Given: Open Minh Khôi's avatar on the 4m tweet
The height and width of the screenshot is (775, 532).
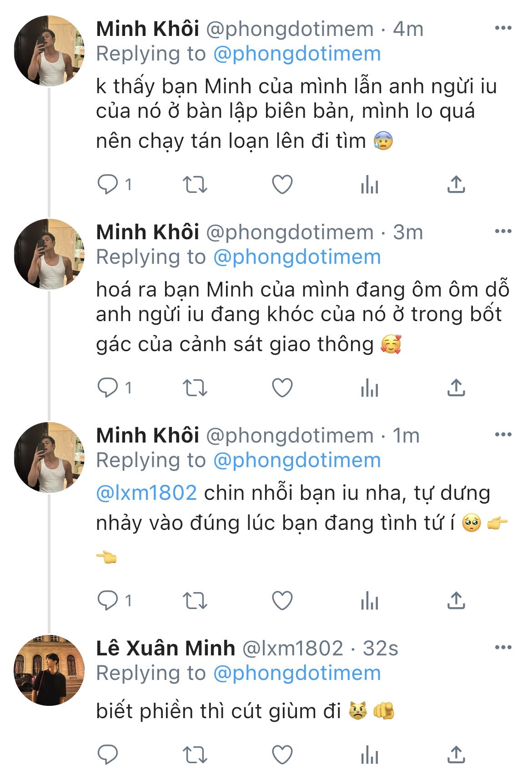Looking at the screenshot, I should [x=49, y=51].
